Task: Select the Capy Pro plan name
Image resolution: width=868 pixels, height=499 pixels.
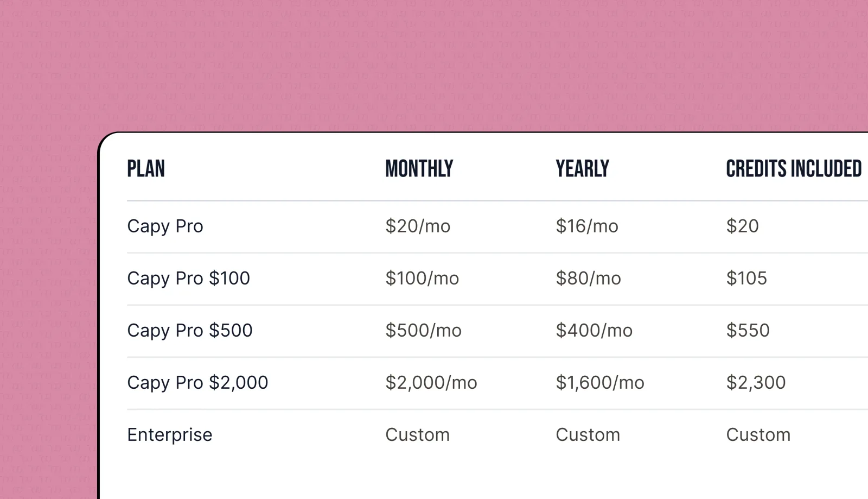Action: tap(165, 226)
